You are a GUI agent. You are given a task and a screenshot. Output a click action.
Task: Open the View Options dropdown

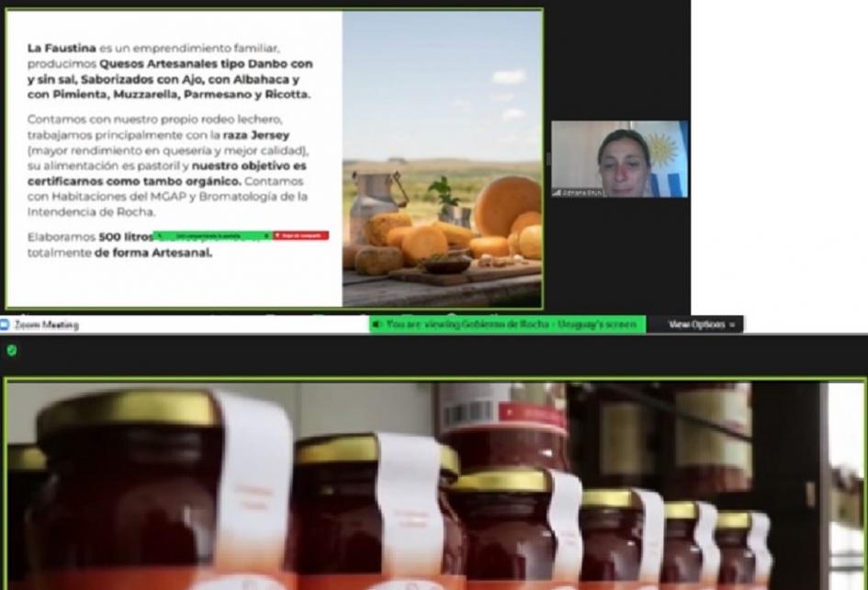(702, 324)
